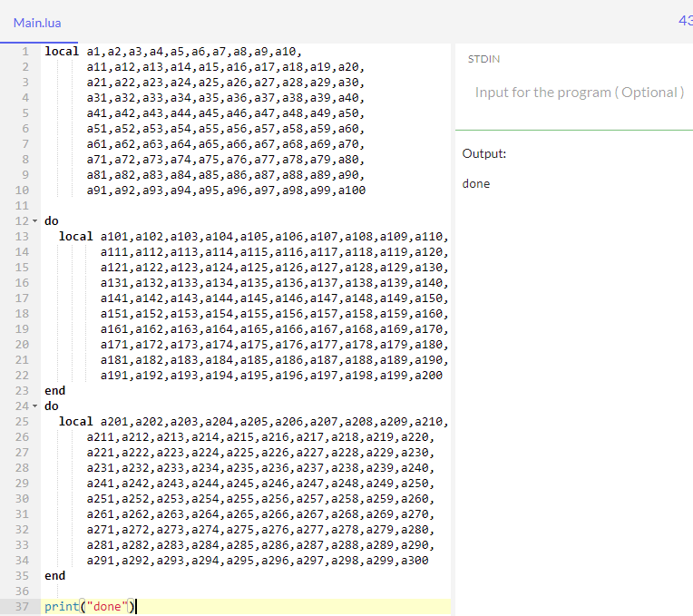Click variable a1 on line 1
Screen dimensions: 693x616
[x=93, y=52]
